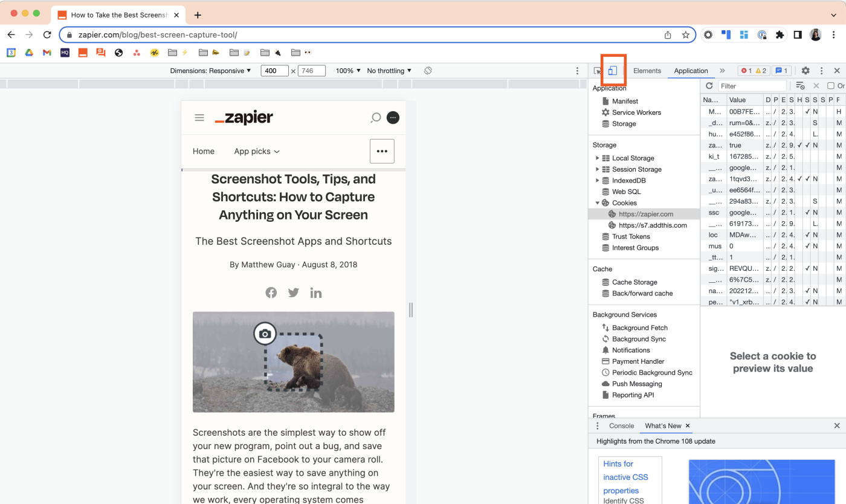Open Background Fetch under Background Services
Screen dimensions: 846x504
tap(640, 328)
